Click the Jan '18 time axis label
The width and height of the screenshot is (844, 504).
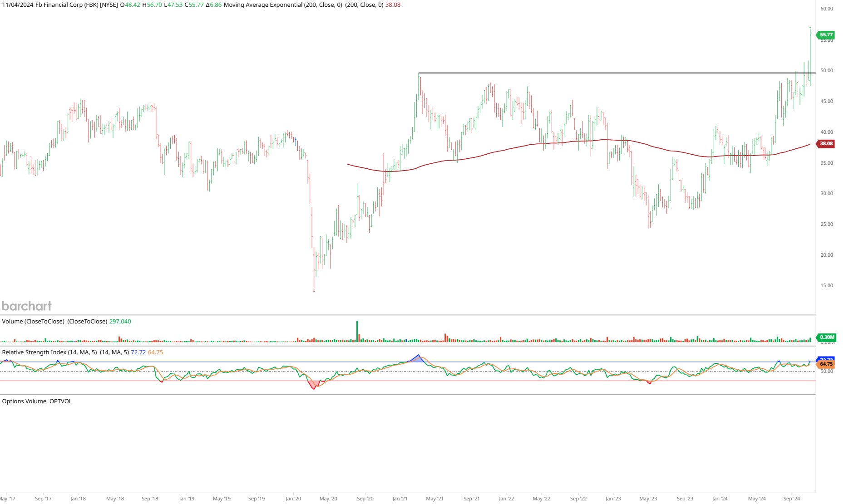point(78,499)
